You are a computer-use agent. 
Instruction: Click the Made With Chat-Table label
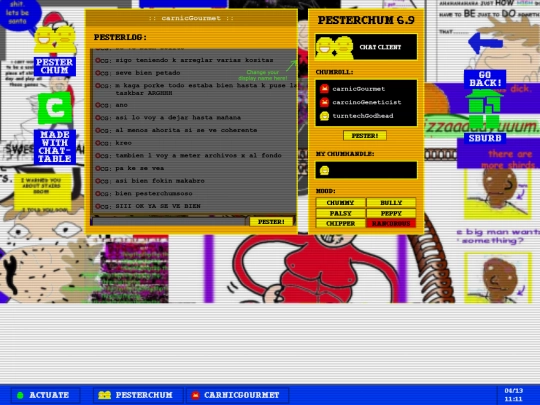55,147
